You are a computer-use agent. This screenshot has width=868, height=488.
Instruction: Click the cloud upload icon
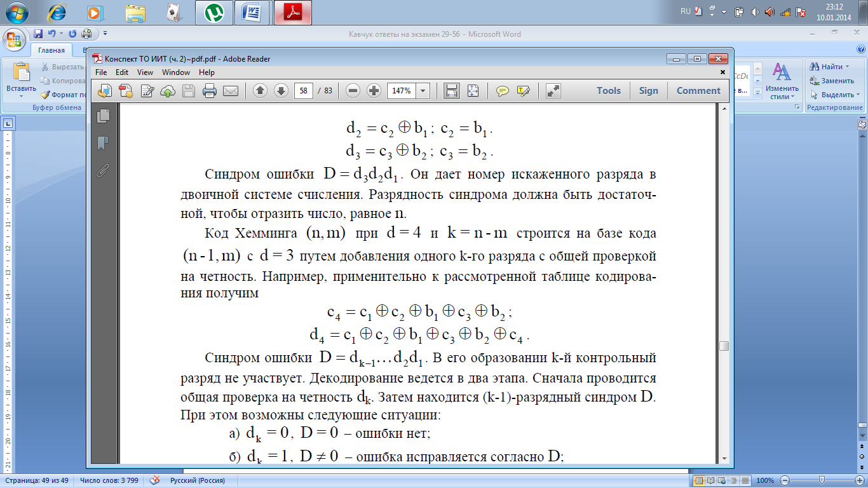(x=168, y=91)
